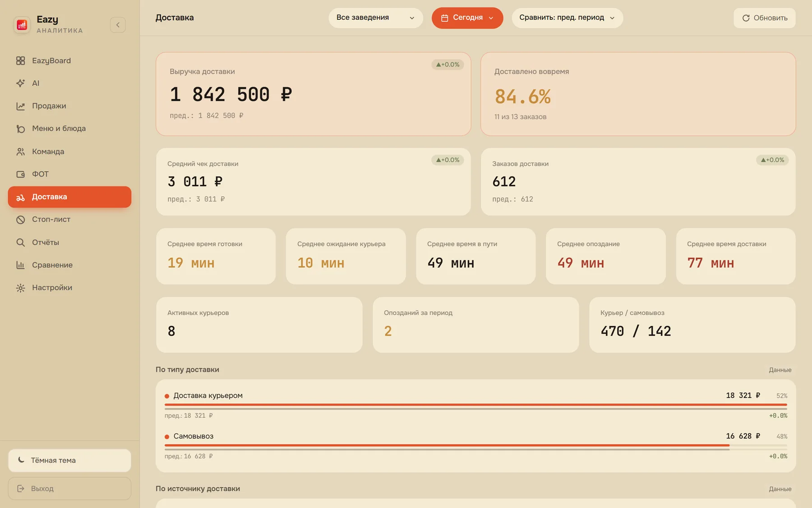The image size is (812, 508).
Task: Open the AI section
Action: point(69,83)
